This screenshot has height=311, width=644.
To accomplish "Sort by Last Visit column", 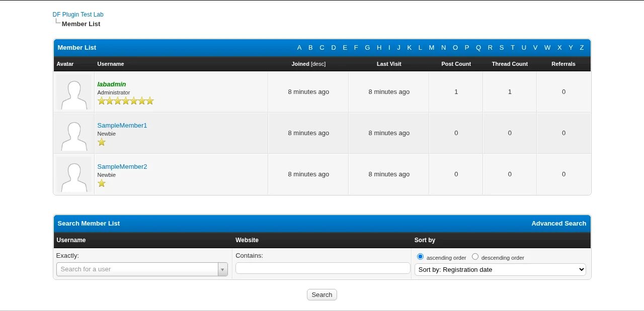I will click(x=389, y=64).
